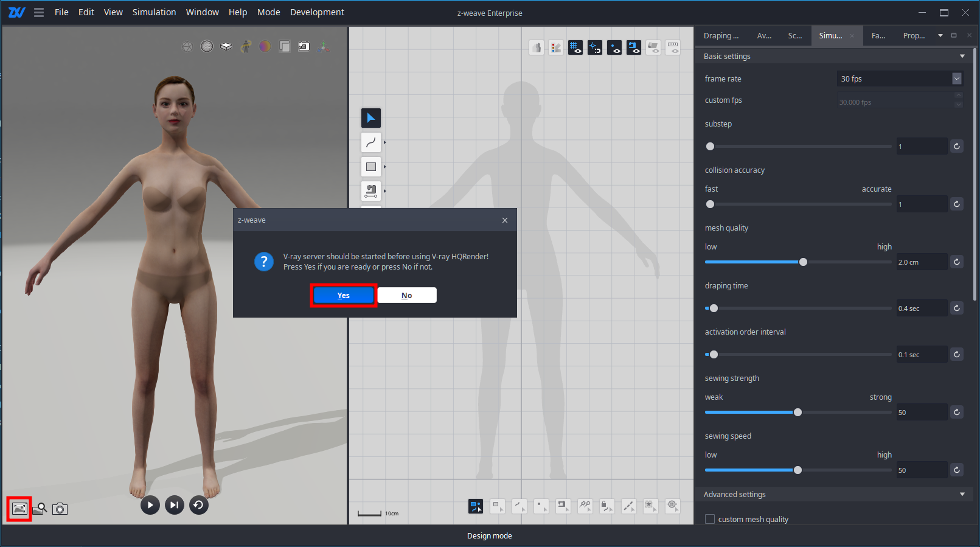Image resolution: width=980 pixels, height=547 pixels.
Task: Choose the pattern select filter icon
Action: click(498, 506)
